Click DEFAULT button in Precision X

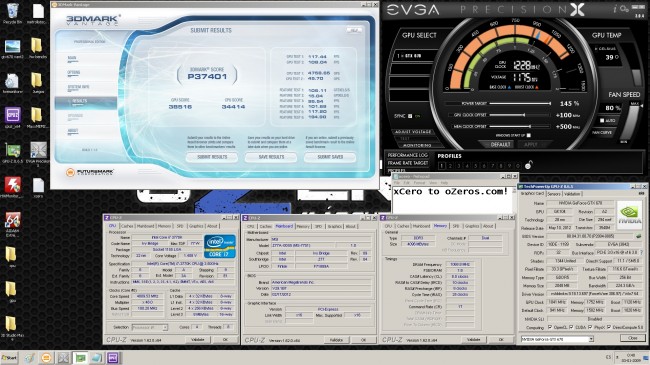(500, 144)
